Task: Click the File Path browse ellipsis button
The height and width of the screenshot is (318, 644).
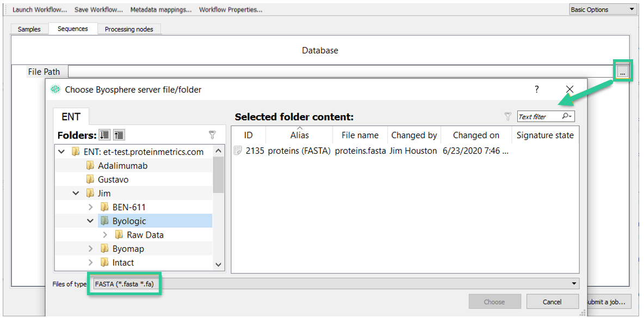Action: click(x=623, y=73)
